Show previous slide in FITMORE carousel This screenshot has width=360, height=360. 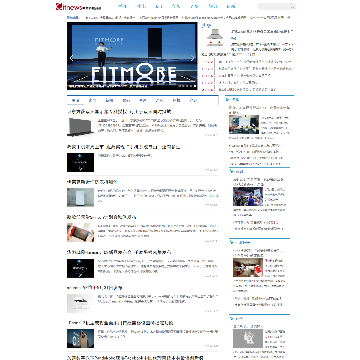[71, 58]
